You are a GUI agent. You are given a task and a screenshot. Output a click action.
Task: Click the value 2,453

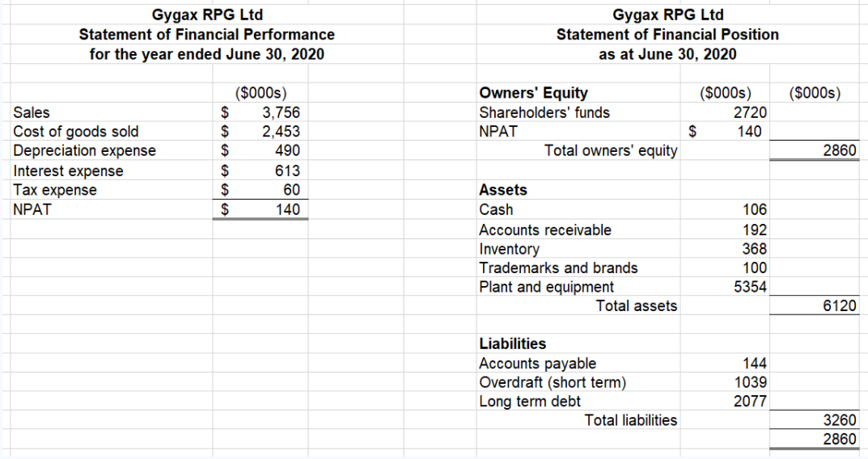coord(282,132)
